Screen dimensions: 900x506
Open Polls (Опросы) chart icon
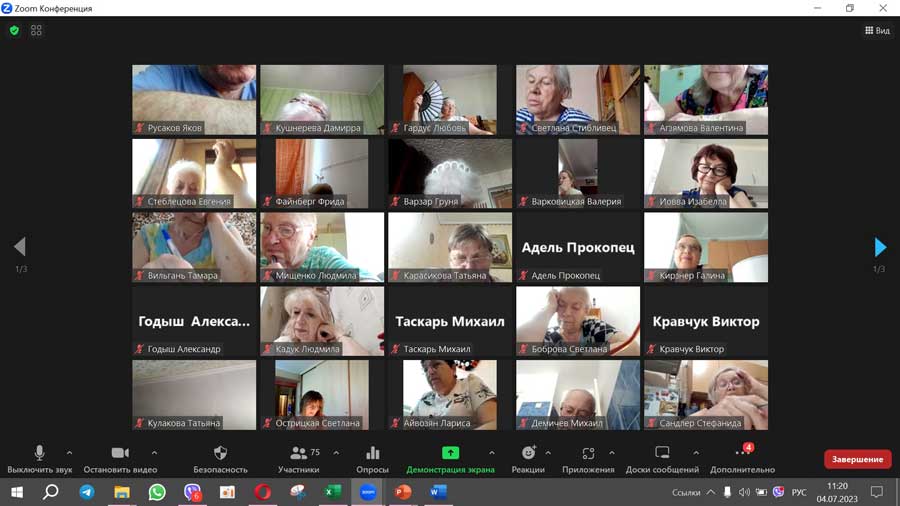point(372,454)
